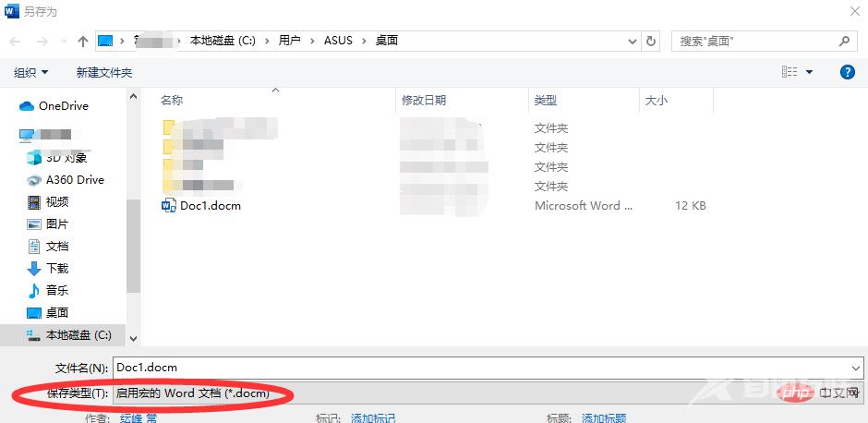Click the 文件名 input field

[480, 368]
